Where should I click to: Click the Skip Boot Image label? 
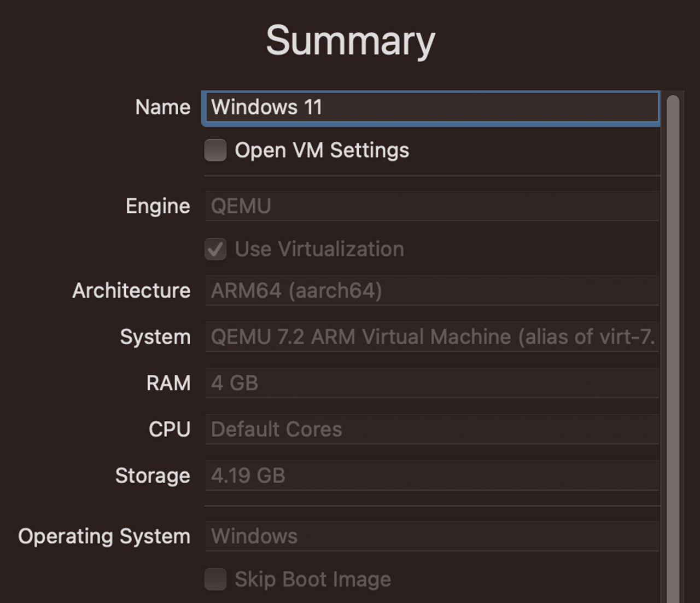tap(313, 579)
